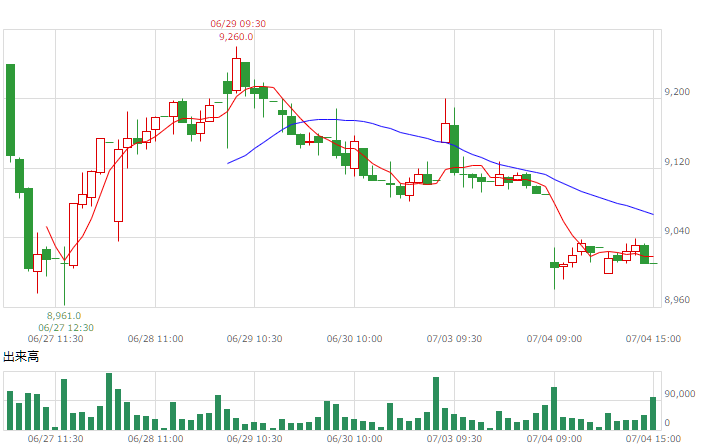Click the '9,200' price axis label
This screenshot has width=703, height=445.
677,92
